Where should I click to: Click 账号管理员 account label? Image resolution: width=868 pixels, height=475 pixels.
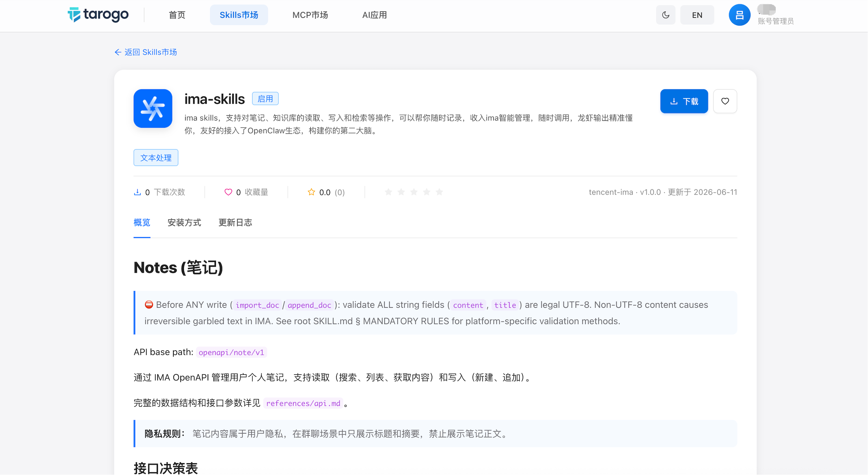point(776,21)
